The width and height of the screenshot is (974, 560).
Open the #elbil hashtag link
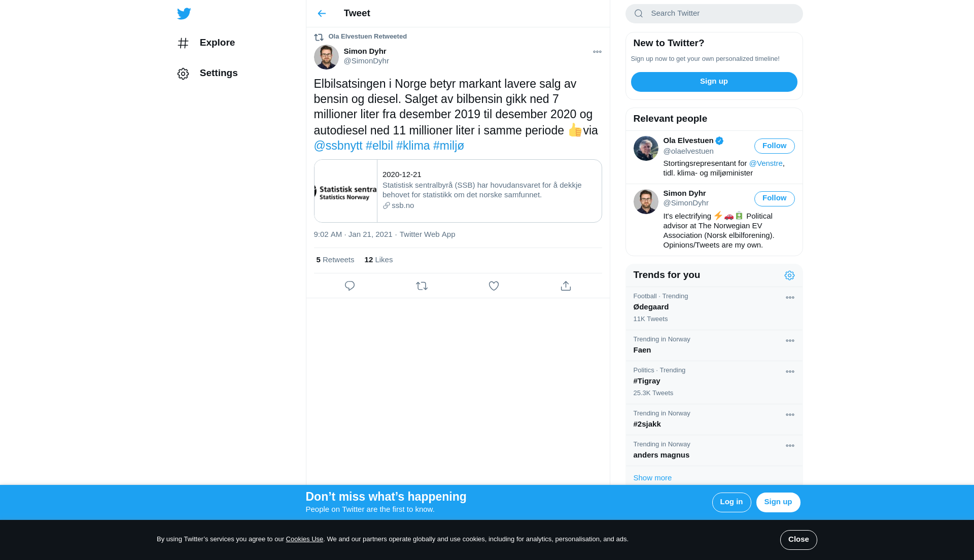coord(379,146)
